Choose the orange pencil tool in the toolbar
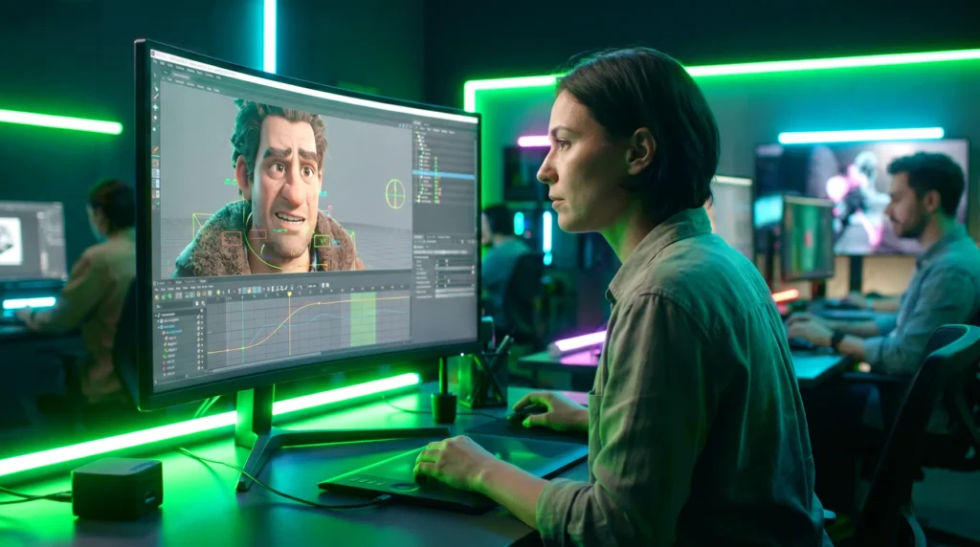 pyautogui.click(x=156, y=150)
